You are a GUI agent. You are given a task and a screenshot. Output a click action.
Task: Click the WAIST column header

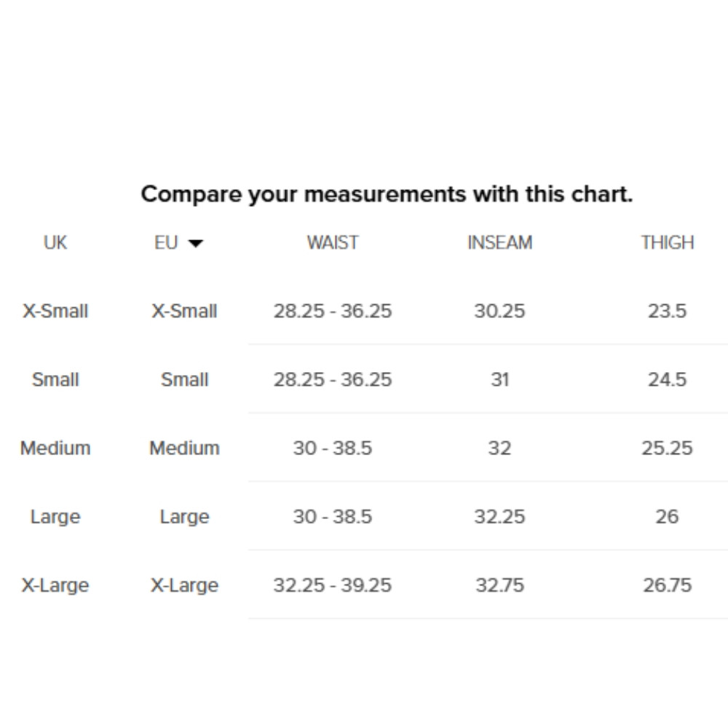[333, 242]
